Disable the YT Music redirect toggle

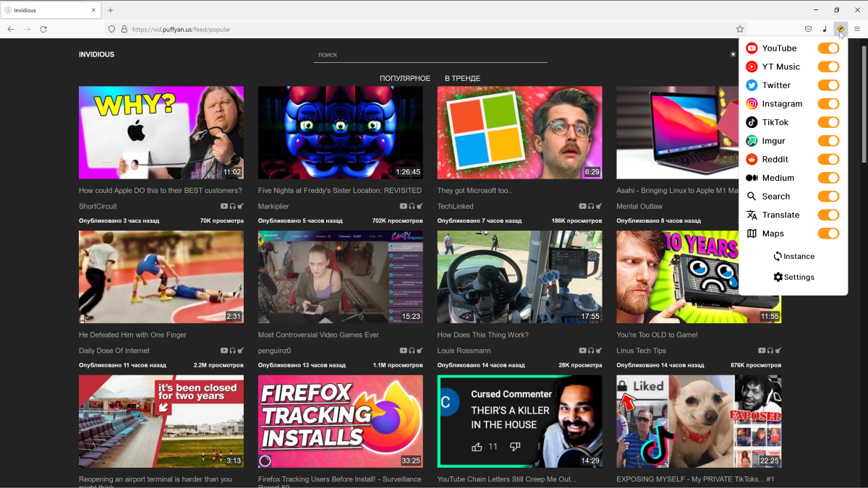pos(829,67)
